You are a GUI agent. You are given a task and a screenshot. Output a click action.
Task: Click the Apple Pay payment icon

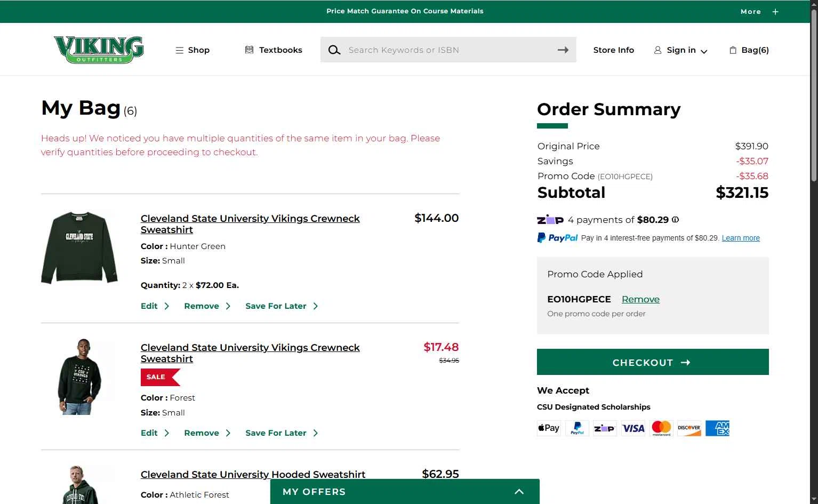pyautogui.click(x=549, y=428)
